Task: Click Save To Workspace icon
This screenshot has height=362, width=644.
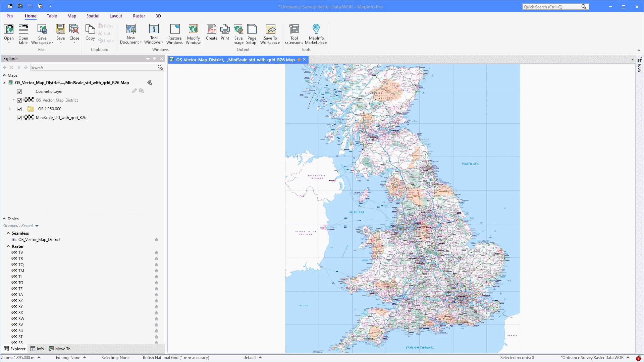Action: pyautogui.click(x=270, y=29)
